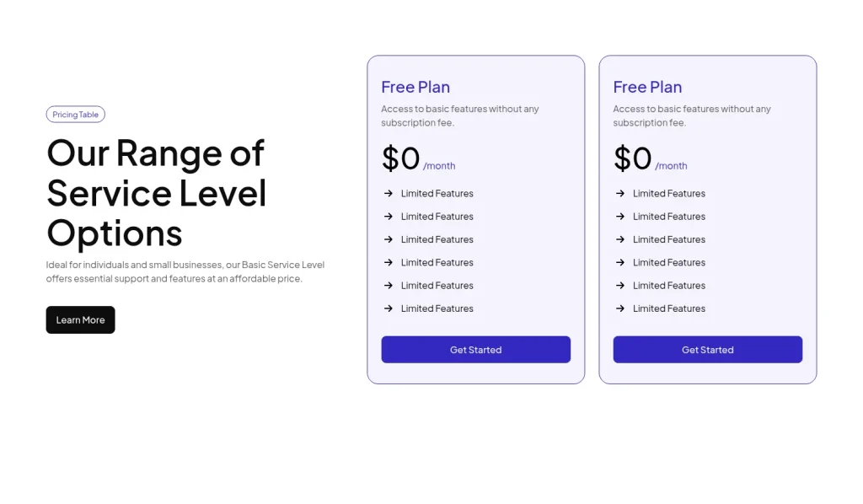
Task: Click the Our Range of Service Level Options heading
Action: pos(156,193)
